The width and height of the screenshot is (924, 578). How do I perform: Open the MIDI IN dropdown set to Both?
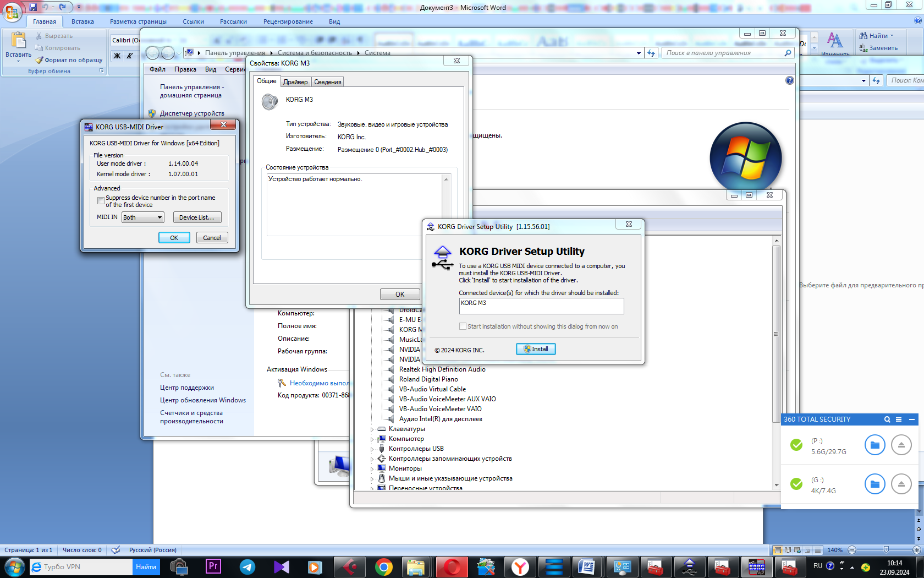pyautogui.click(x=143, y=217)
